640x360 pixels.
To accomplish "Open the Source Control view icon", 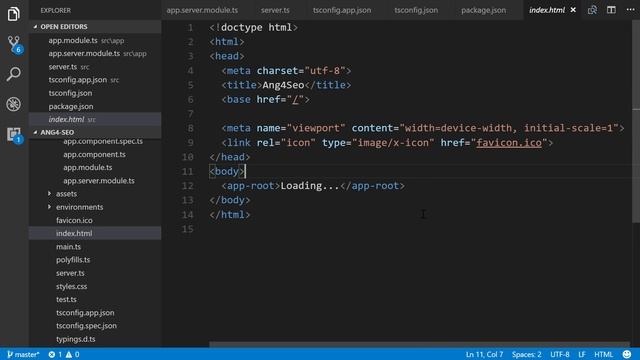I will point(14,44).
